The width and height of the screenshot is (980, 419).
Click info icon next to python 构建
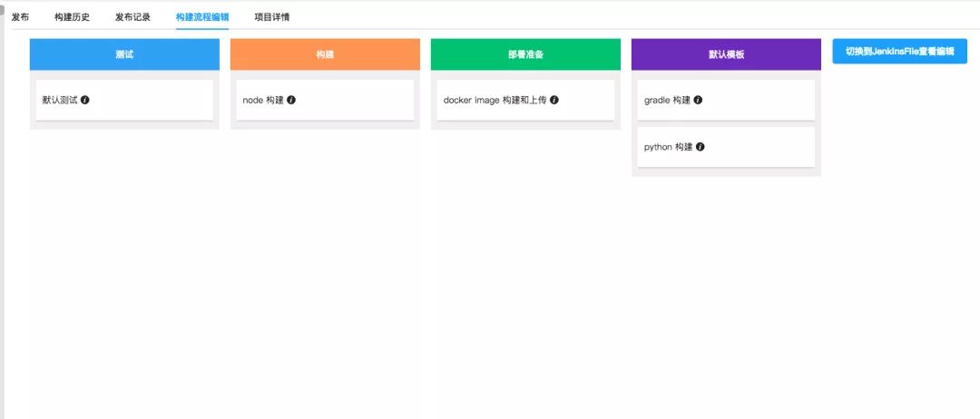(701, 147)
